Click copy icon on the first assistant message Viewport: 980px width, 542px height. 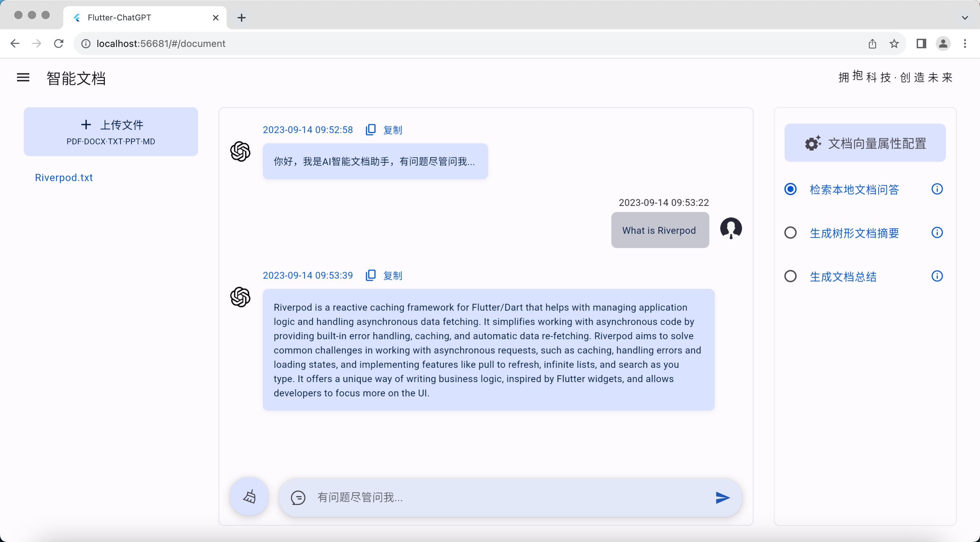371,130
